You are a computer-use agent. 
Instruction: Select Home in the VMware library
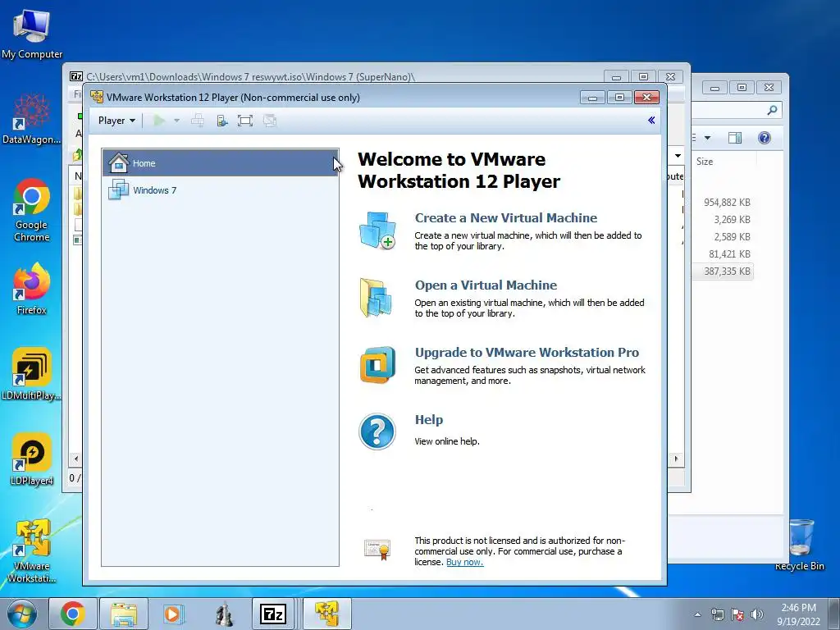(220, 163)
